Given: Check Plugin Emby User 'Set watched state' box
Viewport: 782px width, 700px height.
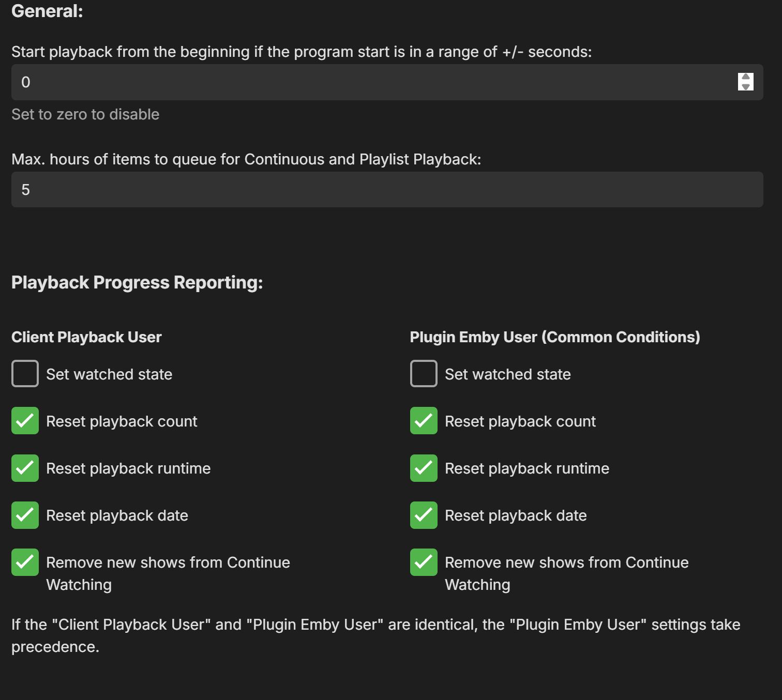Looking at the screenshot, I should click(x=424, y=374).
